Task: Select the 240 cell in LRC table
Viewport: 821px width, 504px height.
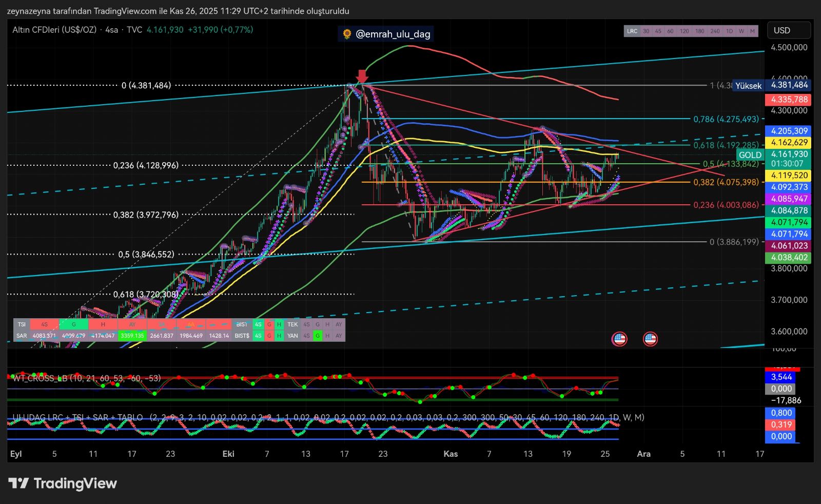Action: 715,31
